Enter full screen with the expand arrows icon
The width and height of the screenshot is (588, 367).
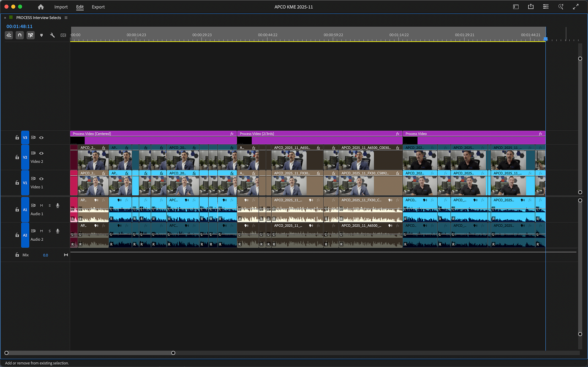(576, 6)
